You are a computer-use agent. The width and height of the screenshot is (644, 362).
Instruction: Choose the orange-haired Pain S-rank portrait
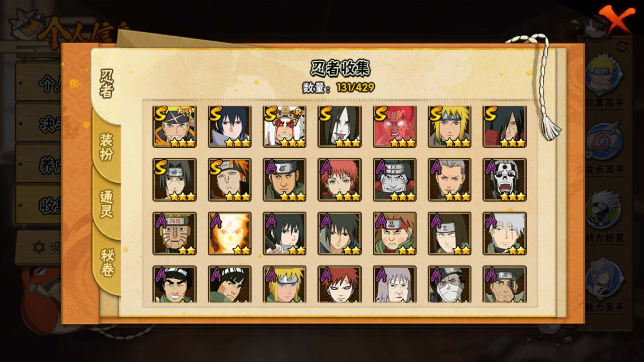coord(229,180)
